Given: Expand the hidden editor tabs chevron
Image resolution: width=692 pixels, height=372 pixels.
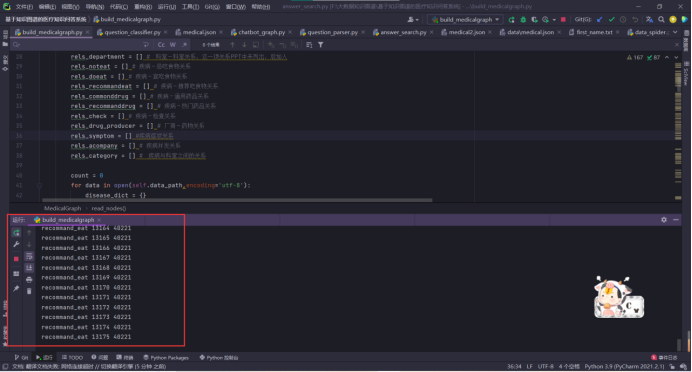Looking at the screenshot, I should click(675, 32).
